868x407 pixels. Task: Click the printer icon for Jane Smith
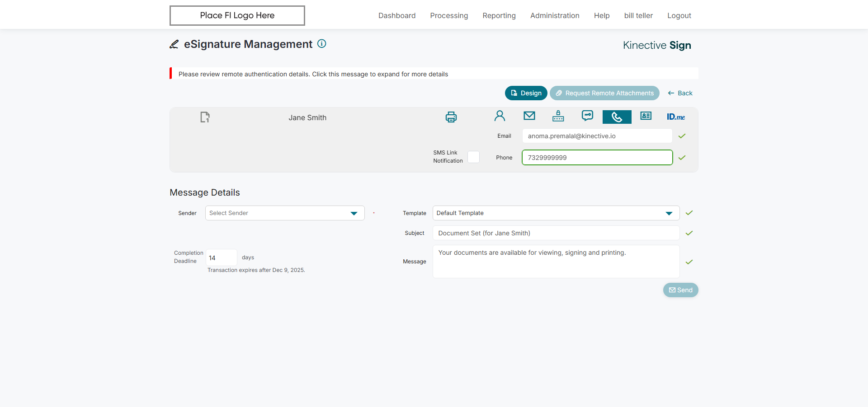coord(451,117)
